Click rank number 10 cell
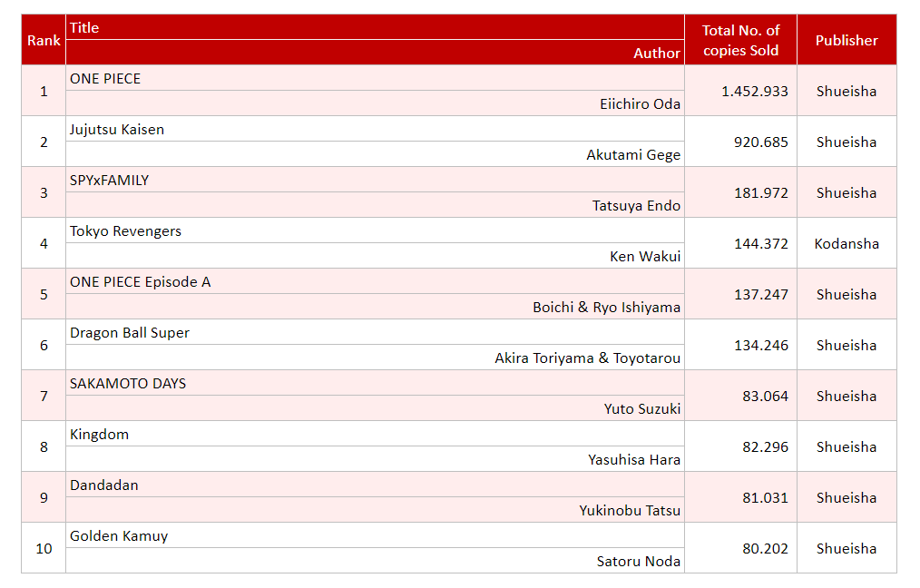Viewport: 920px width, 588px height. 44,549
